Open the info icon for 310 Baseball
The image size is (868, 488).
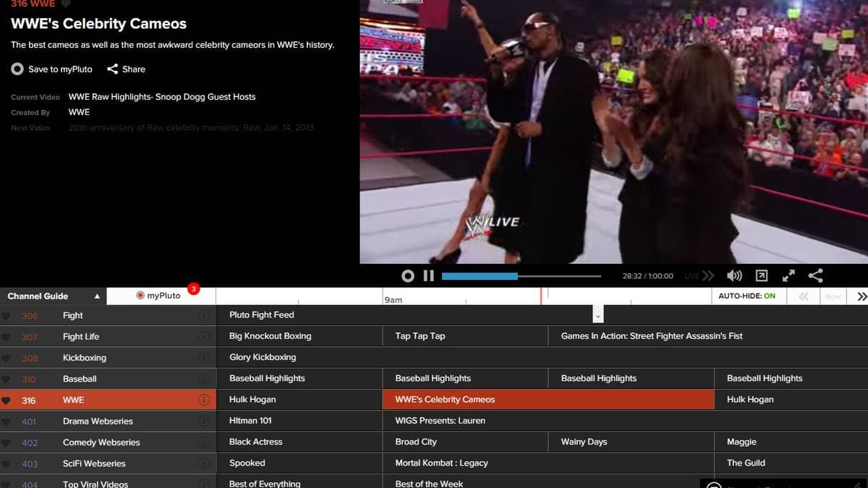click(x=204, y=378)
